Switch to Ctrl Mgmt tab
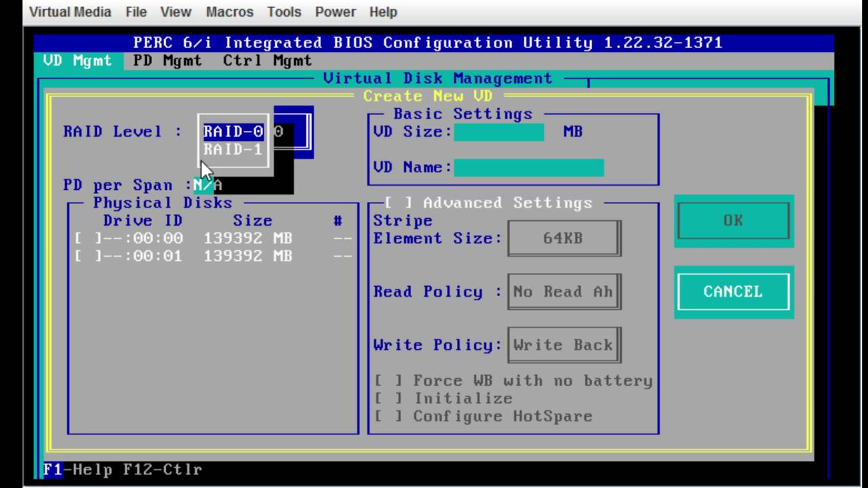 click(x=267, y=60)
